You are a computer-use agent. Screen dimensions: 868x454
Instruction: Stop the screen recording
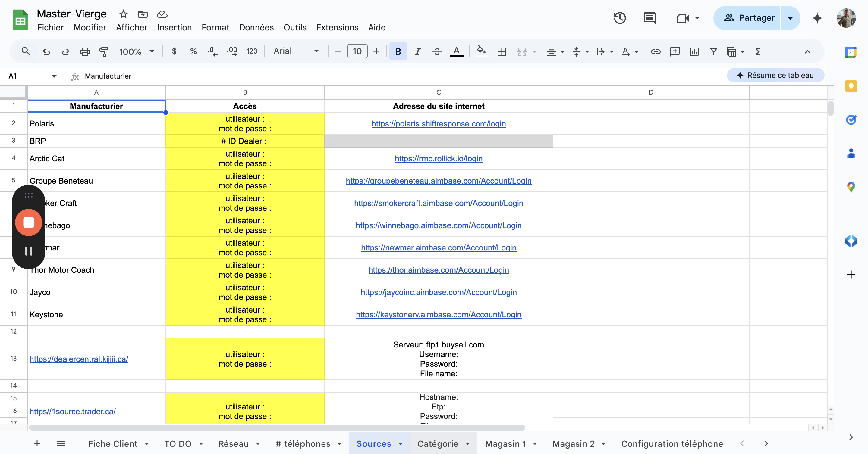29,222
